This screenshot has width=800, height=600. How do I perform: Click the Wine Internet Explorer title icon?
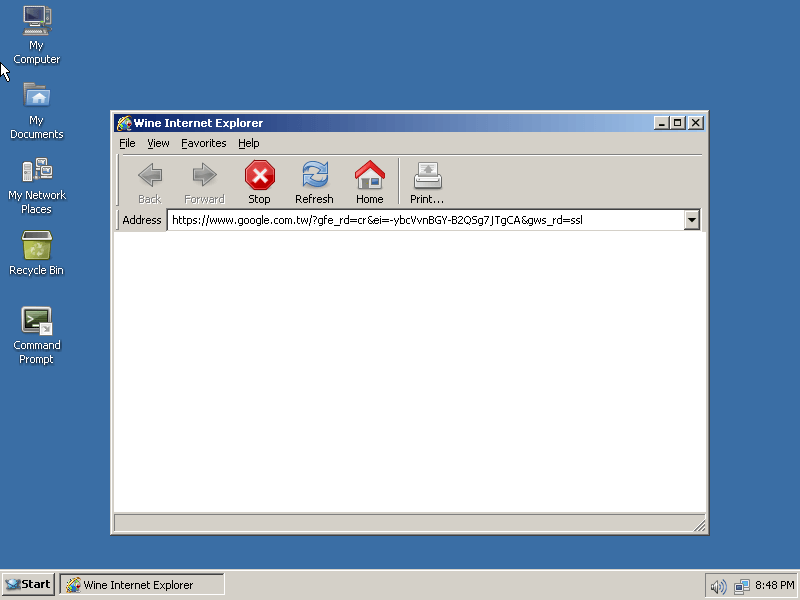click(x=124, y=123)
